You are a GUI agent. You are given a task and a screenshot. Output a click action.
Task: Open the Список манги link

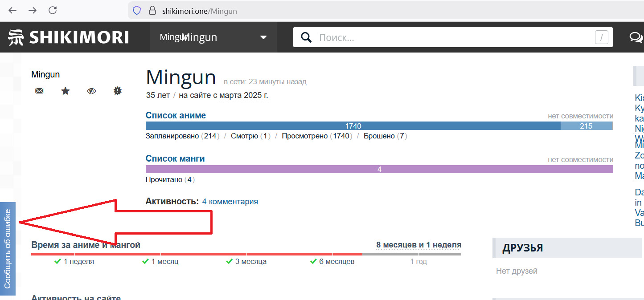pyautogui.click(x=175, y=158)
